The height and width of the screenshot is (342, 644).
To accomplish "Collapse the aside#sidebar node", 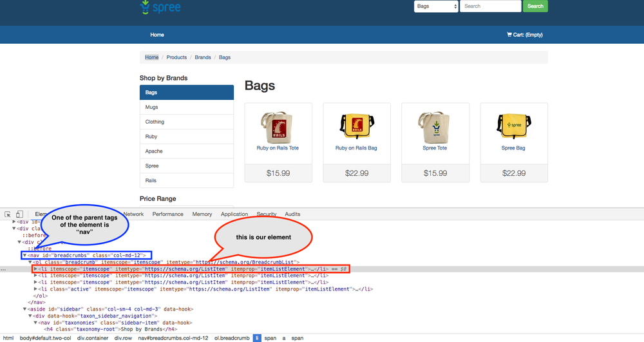I will tap(24, 309).
